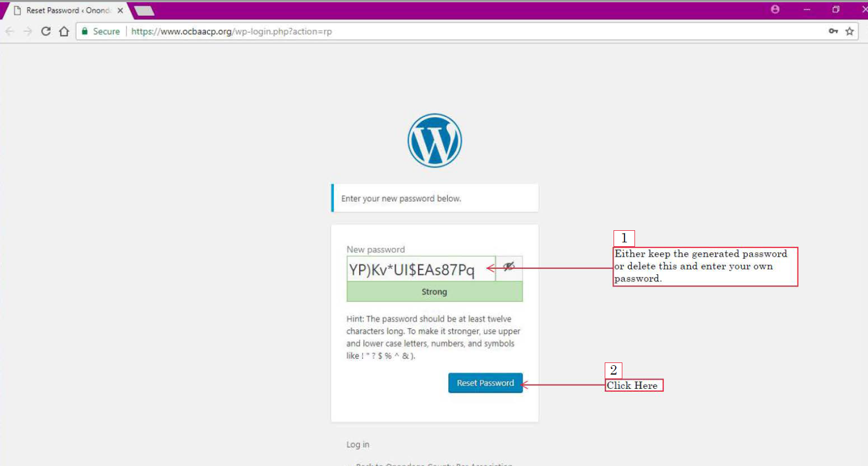The image size is (868, 466).
Task: Click the green Secure padlock icon
Action: click(x=85, y=31)
